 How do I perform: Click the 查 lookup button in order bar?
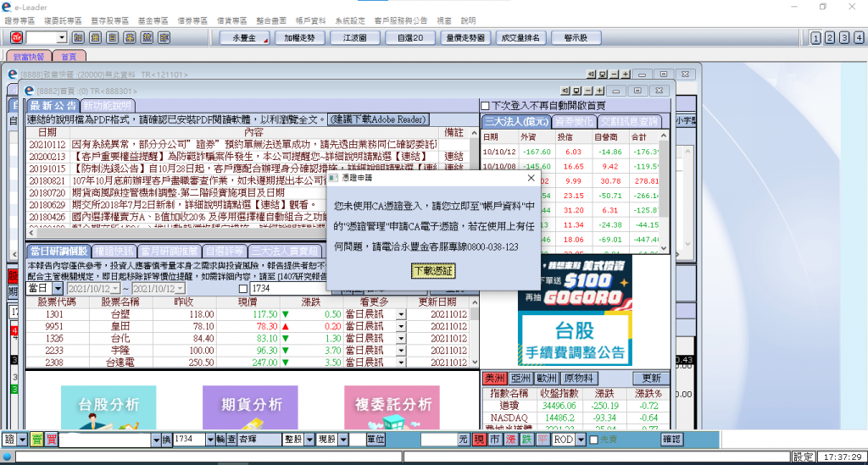click(231, 440)
